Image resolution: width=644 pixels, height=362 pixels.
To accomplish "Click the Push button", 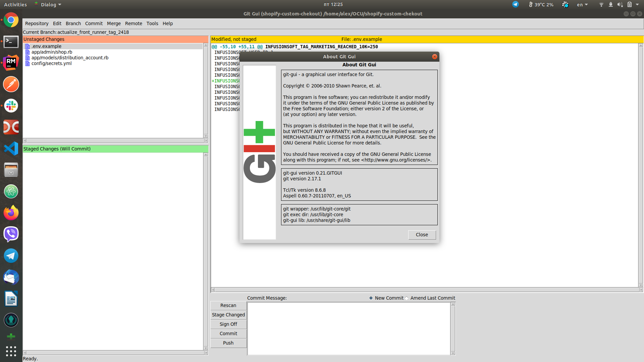I will pos(228,343).
